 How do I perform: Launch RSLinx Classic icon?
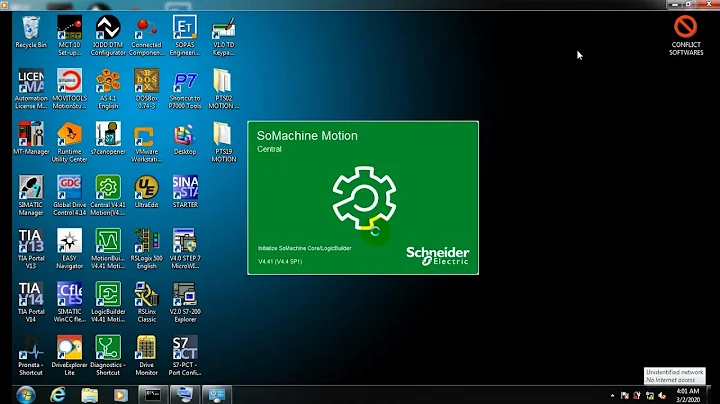coord(146,302)
